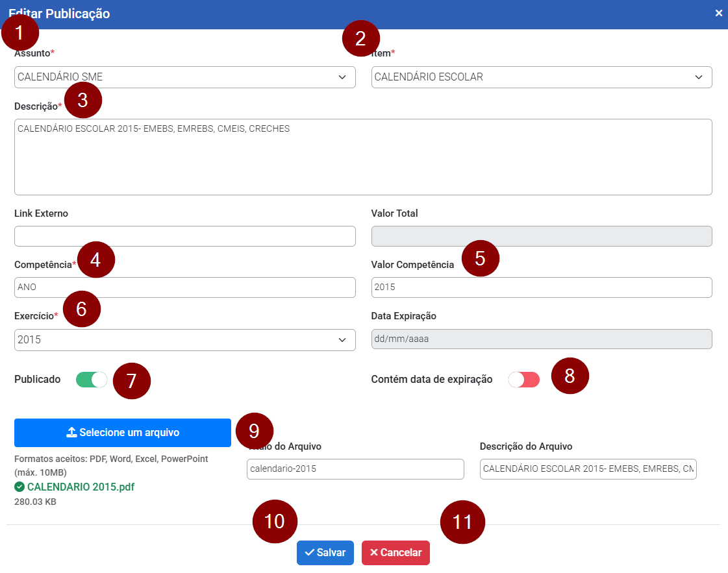The width and height of the screenshot is (728, 573).
Task: Expand the Item dropdown CALENDÁRIO ESCOLAR
Action: (x=542, y=77)
